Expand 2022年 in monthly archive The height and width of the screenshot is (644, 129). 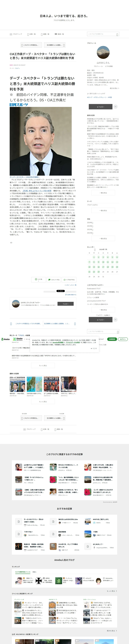tap(90, 229)
